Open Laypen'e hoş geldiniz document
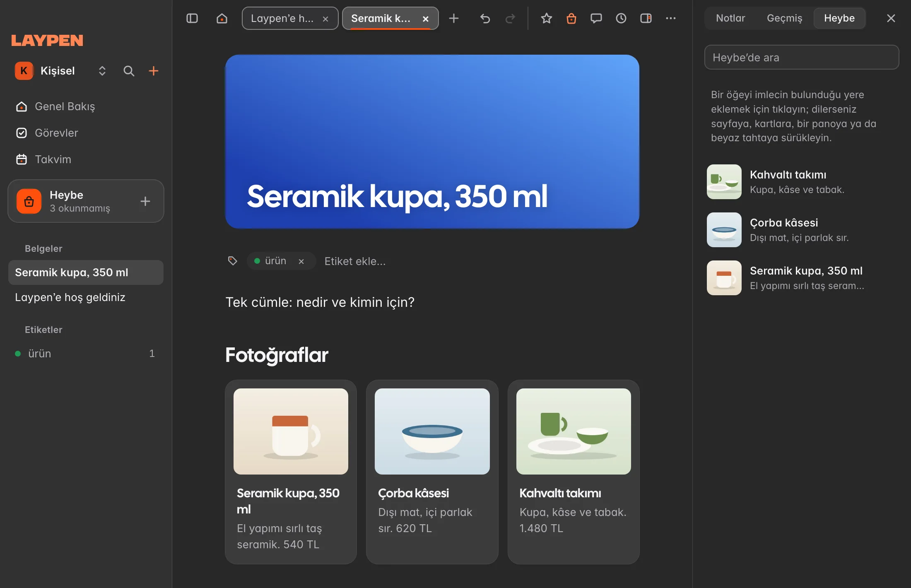The image size is (911, 588). (86, 297)
